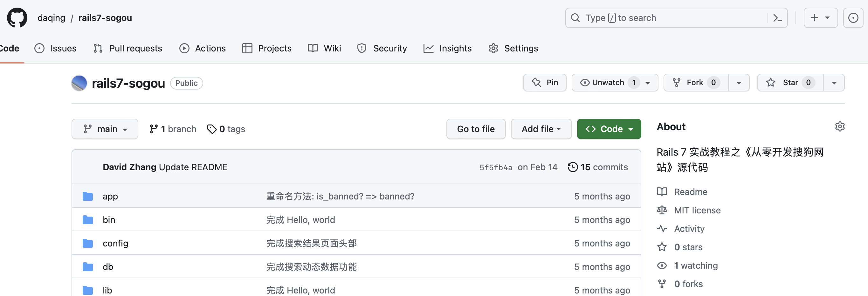This screenshot has height=296, width=868.
Task: Open the Pull requests tab
Action: (x=128, y=49)
